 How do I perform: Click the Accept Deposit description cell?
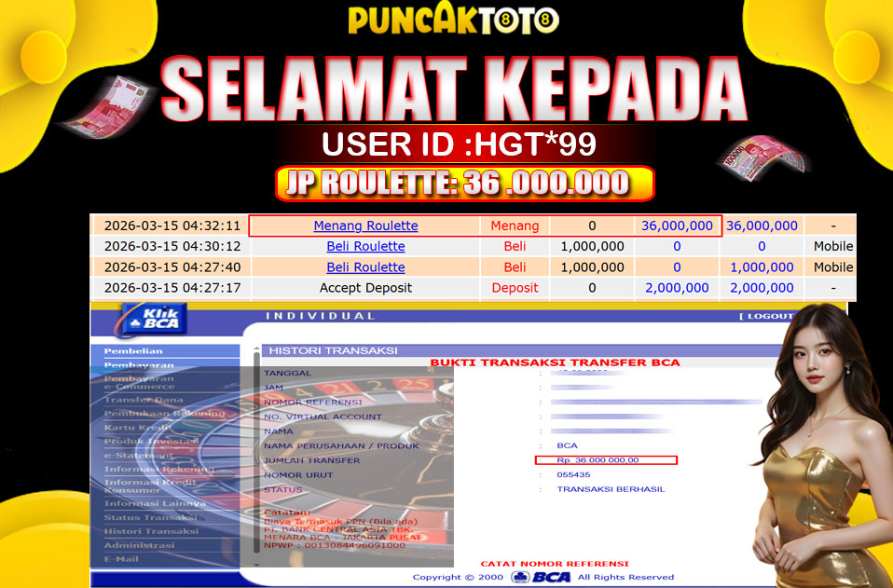pyautogui.click(x=365, y=287)
